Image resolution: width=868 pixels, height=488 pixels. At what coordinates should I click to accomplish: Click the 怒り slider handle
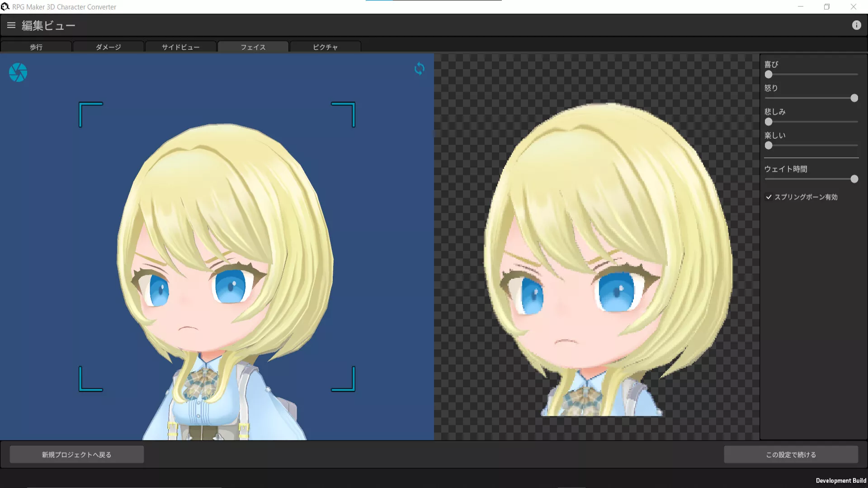pos(854,98)
